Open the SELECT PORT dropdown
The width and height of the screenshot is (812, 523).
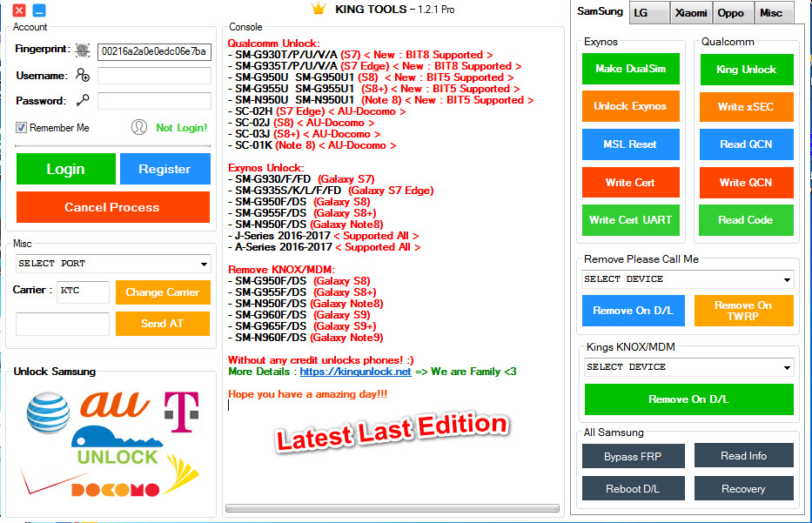pos(204,264)
